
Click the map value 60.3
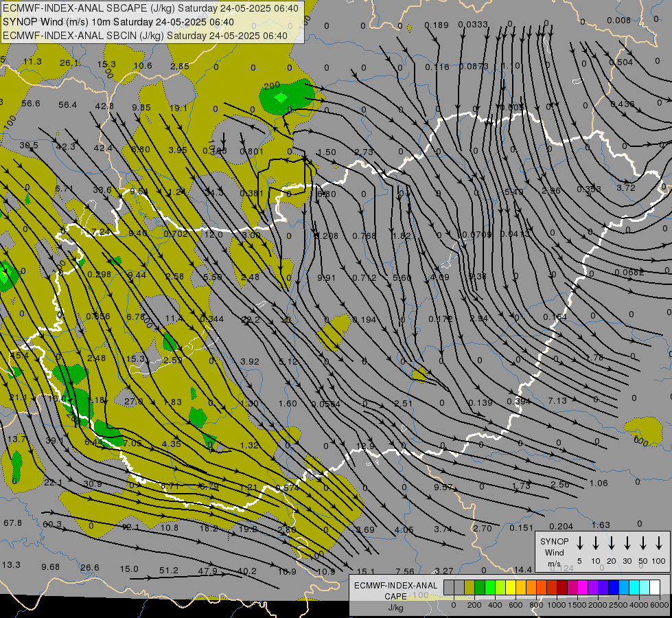(x=52, y=524)
